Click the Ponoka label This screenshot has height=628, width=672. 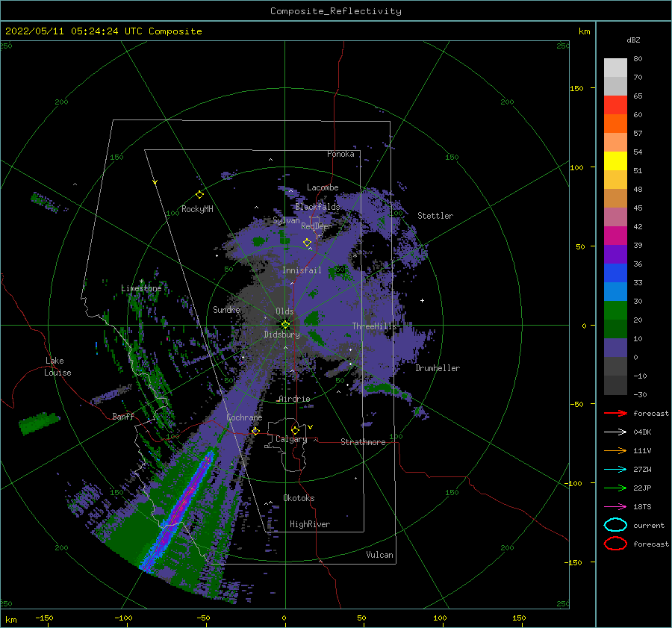340,154
